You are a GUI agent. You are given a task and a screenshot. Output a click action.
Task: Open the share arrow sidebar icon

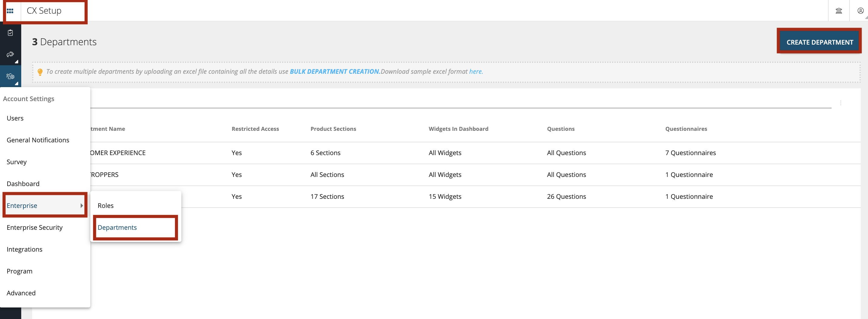10,54
